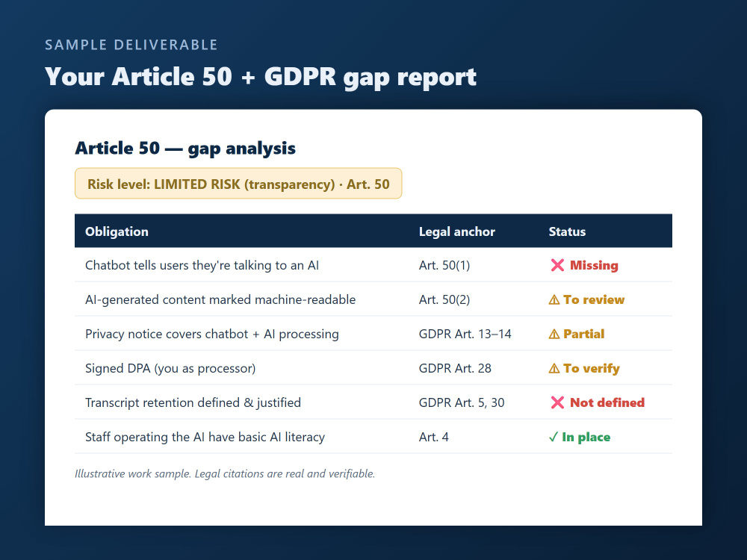Click the 'GDPR Art. 13–14' cell
Image resolution: width=747 pixels, height=560 pixels.
[465, 334]
